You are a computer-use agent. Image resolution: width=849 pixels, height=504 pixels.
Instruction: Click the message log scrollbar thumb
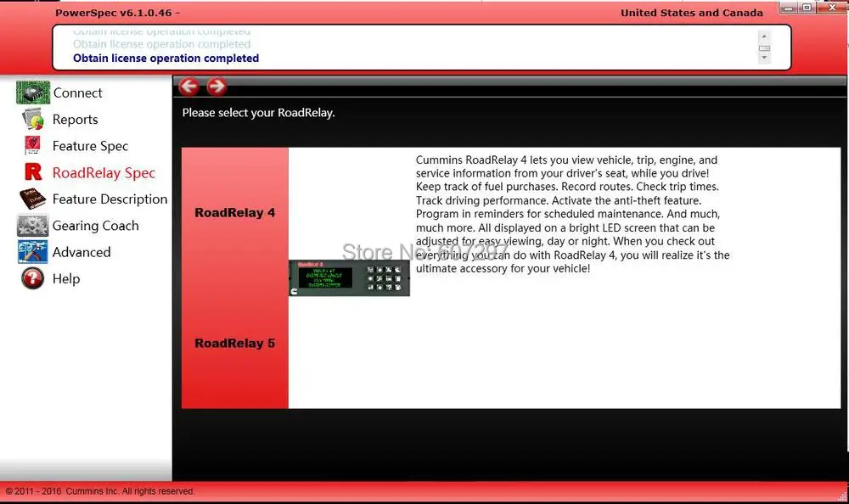[765, 48]
